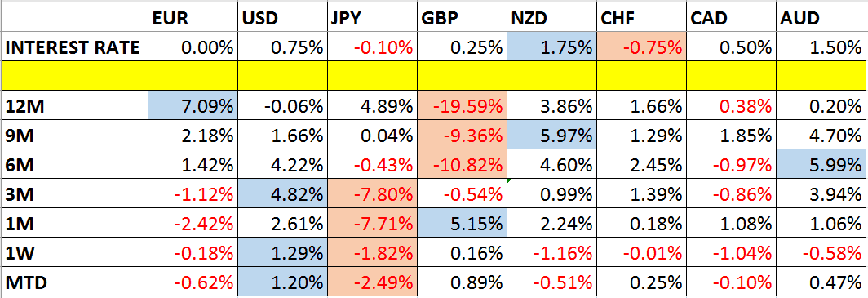The image size is (868, 298).
Task: Click EUR 12M cell showing 7.09%
Action: [x=193, y=106]
